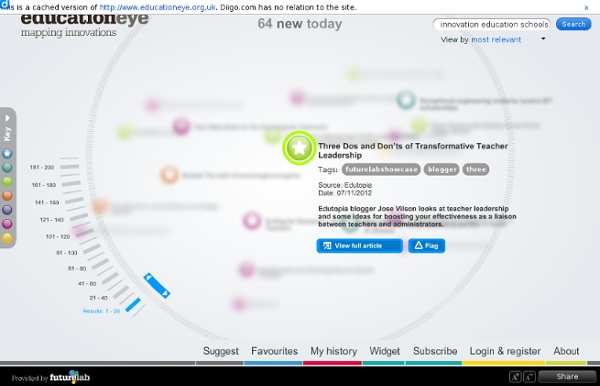600x386 pixels.
Task: Open the Subscribe menu item
Action: tap(435, 351)
